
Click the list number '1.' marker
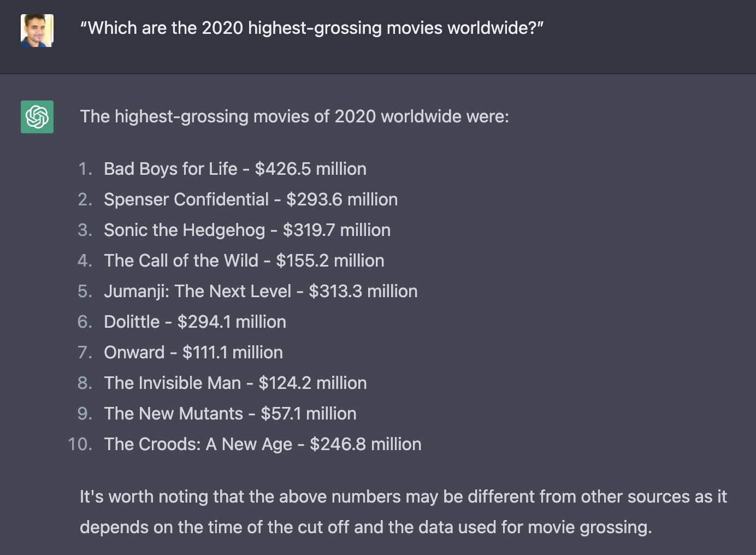click(85, 169)
